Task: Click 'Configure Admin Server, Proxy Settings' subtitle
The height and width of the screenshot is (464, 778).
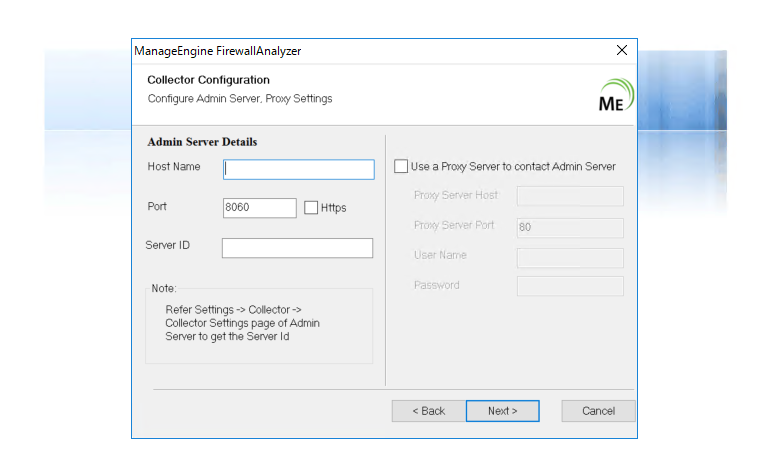Action: (240, 99)
